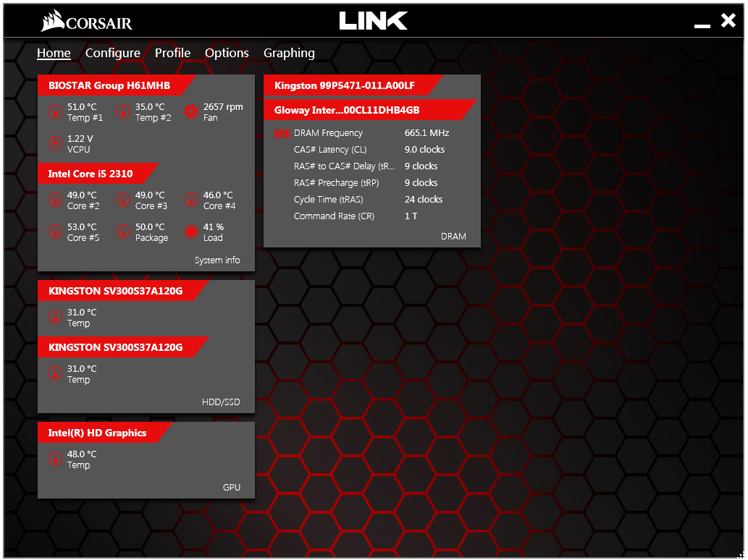Click the motherboard fan rpm icon
Image resolution: width=748 pixels, height=560 pixels.
(x=190, y=112)
